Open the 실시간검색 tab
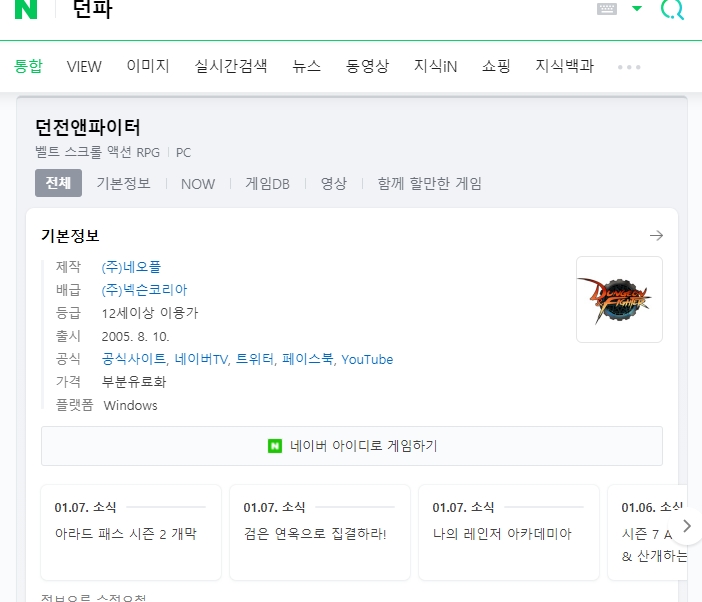The width and height of the screenshot is (702, 602). pos(231,66)
